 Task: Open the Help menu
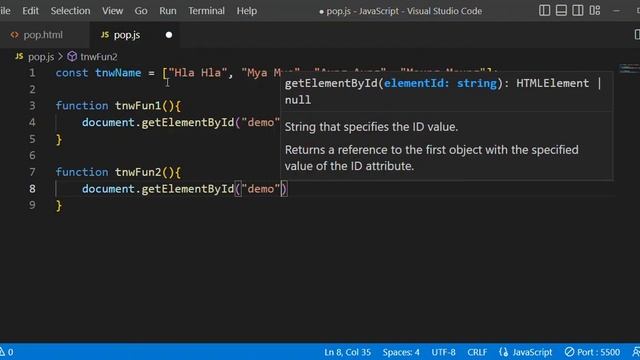[247, 11]
